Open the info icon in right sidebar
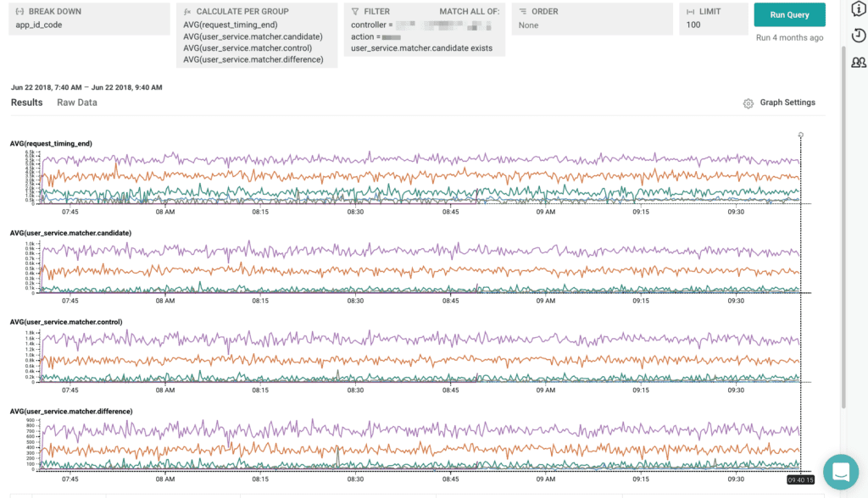Image resolution: width=868 pixels, height=498 pixels. (858, 8)
